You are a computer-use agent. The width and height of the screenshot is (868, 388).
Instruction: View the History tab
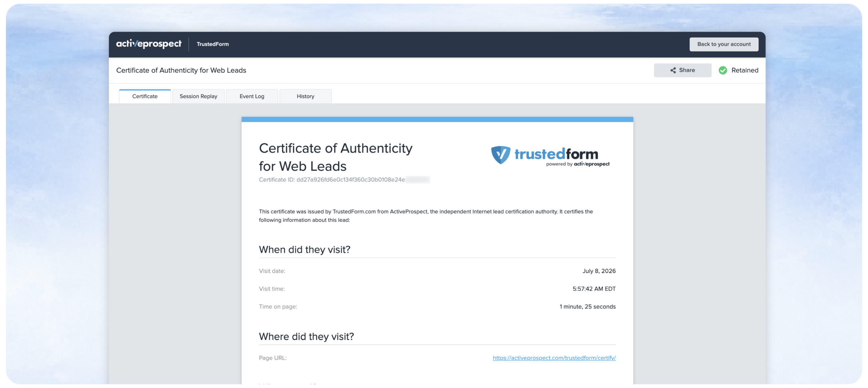[x=305, y=96]
